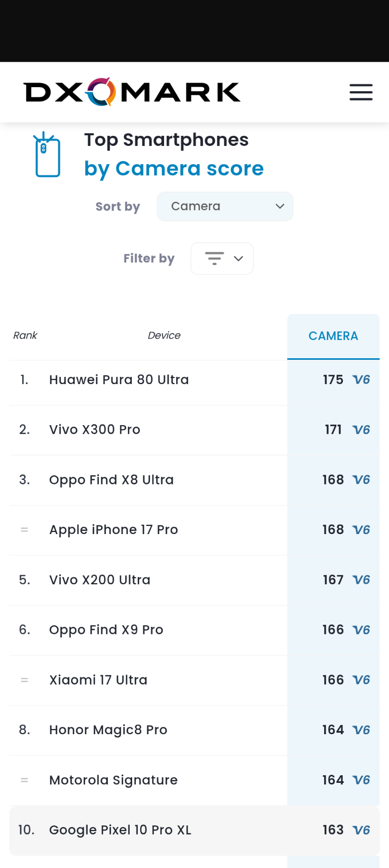
Task: Open Xiaomi 17 Ultra link
Action: coord(98,680)
